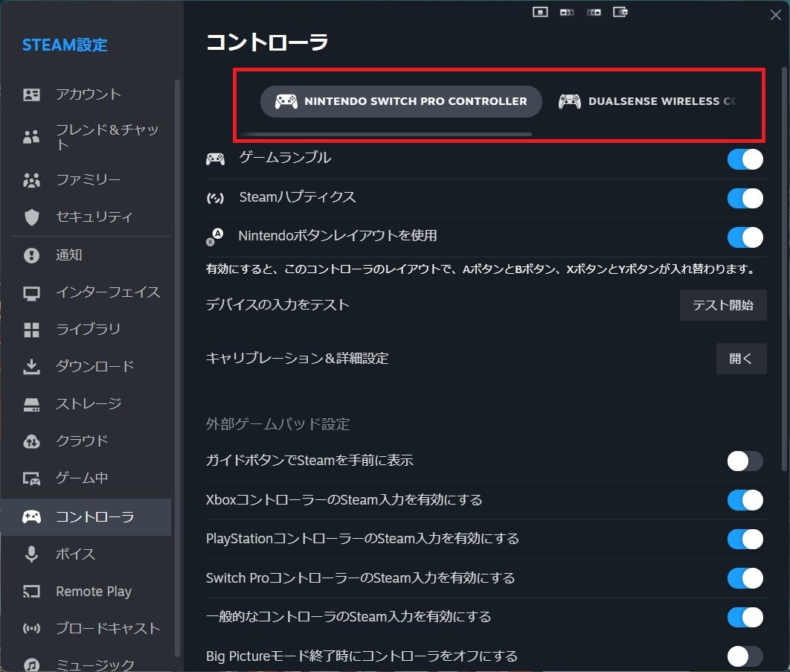Screen dimensions: 790x672
Task: Toggle XboxコントローラーのSteam入力 switch
Action: coord(745,500)
